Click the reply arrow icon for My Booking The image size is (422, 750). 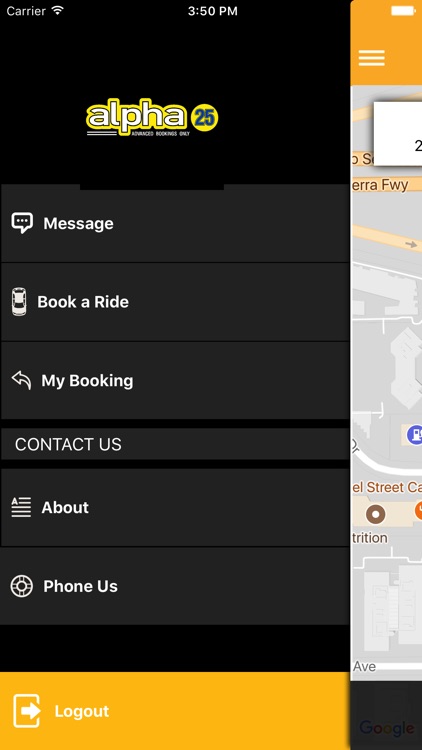click(x=22, y=380)
